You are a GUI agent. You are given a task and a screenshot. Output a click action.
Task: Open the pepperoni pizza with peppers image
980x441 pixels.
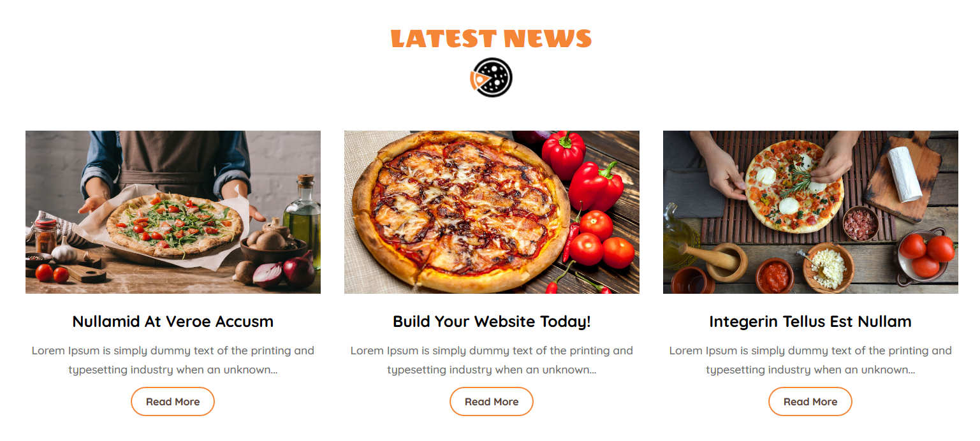[x=492, y=212]
